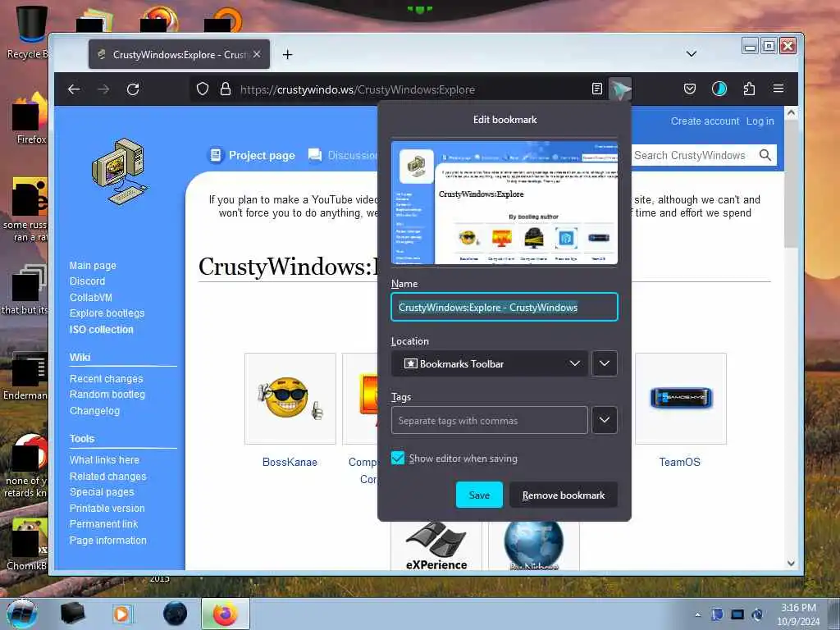
Task: Switch to the Project page tab
Action: 251,155
